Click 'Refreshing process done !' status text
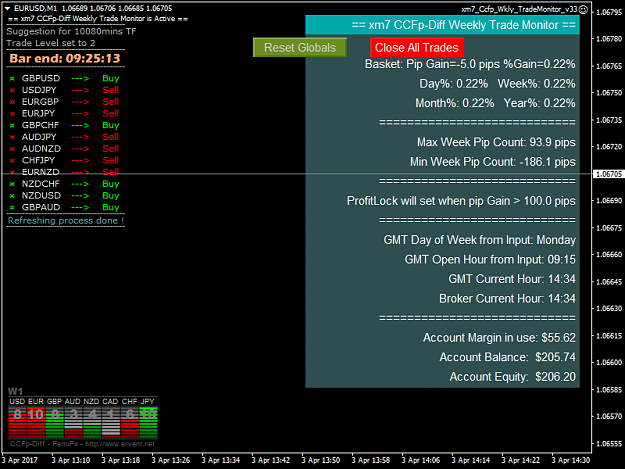Viewport: 625px width, 469px height. [x=66, y=221]
